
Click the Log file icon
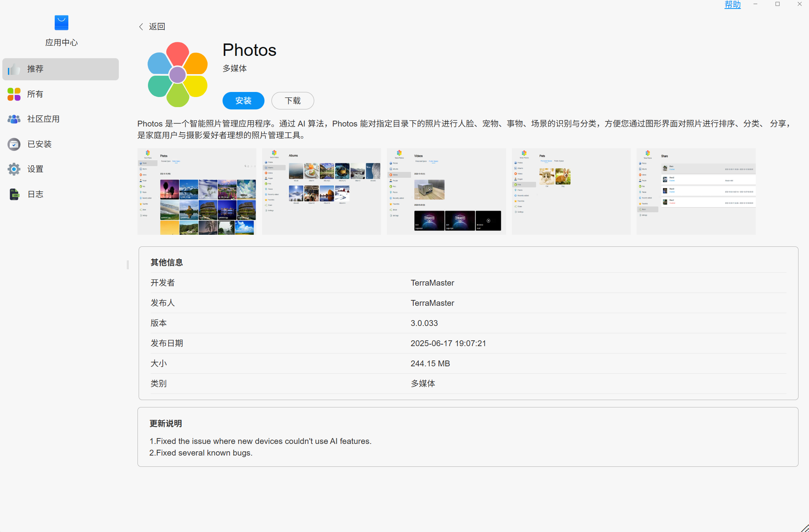pos(14,194)
